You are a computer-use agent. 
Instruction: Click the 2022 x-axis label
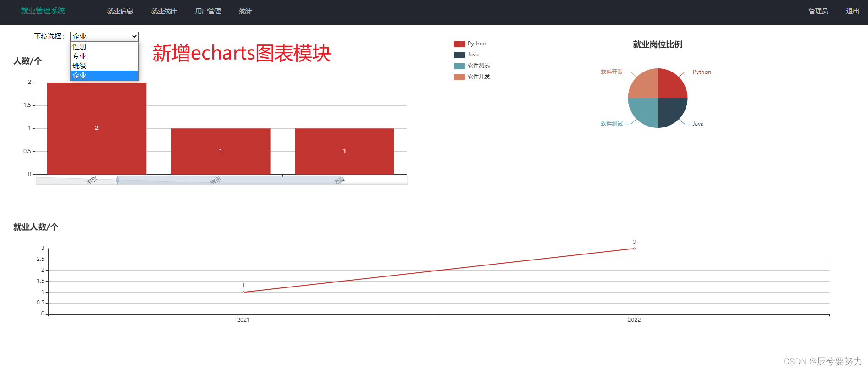pyautogui.click(x=634, y=320)
